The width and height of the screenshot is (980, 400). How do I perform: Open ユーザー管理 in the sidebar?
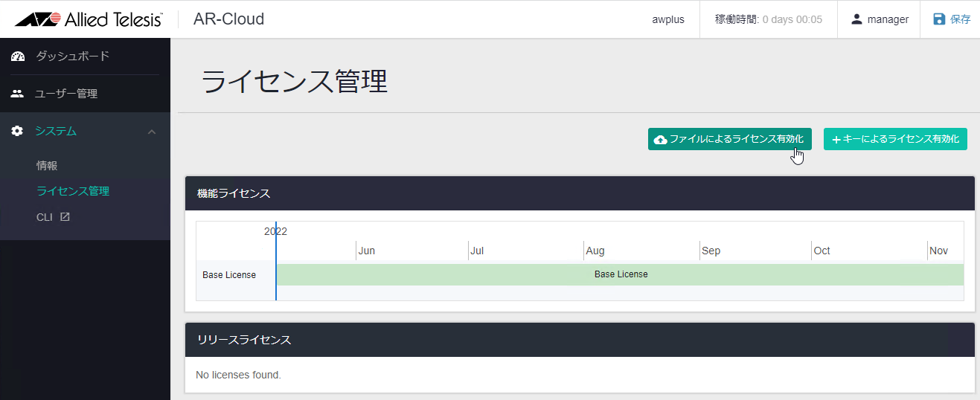(x=66, y=94)
